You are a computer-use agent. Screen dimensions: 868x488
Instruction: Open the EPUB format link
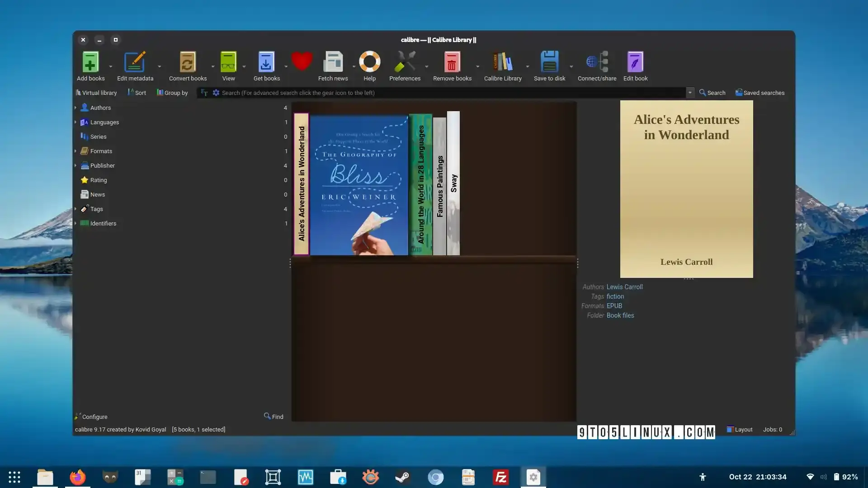[x=614, y=306]
